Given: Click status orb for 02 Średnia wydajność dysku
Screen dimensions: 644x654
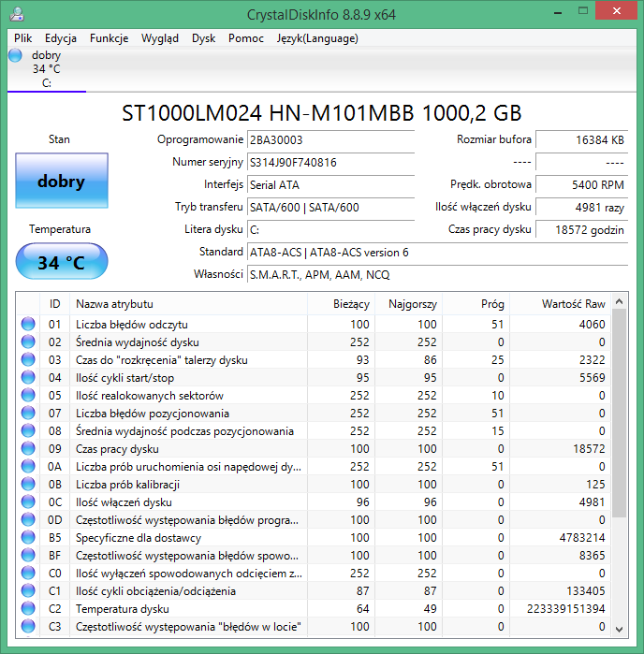Looking at the screenshot, I should (28, 342).
